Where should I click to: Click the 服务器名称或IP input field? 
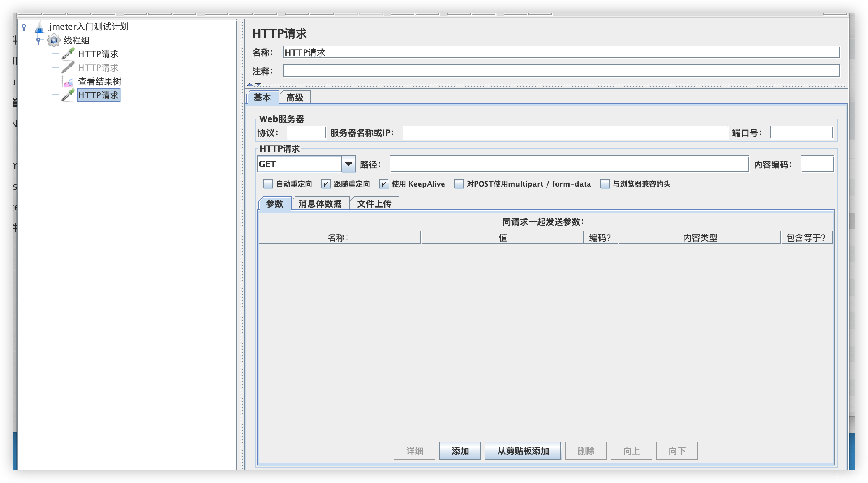point(565,132)
